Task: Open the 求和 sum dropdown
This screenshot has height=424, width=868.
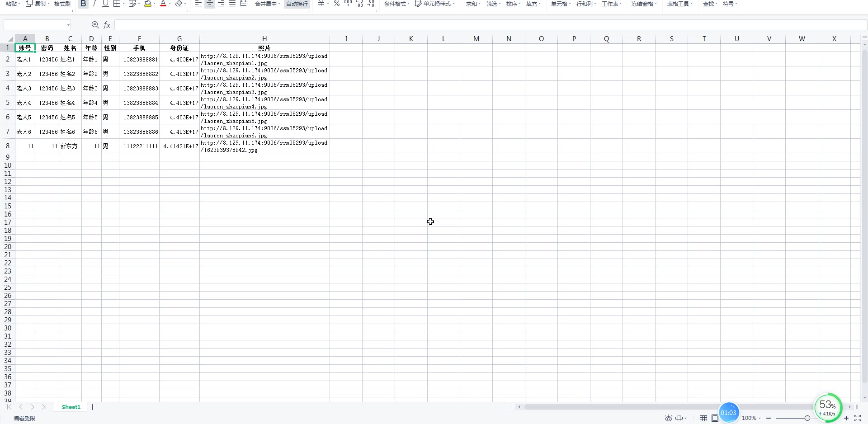Action: point(473,4)
